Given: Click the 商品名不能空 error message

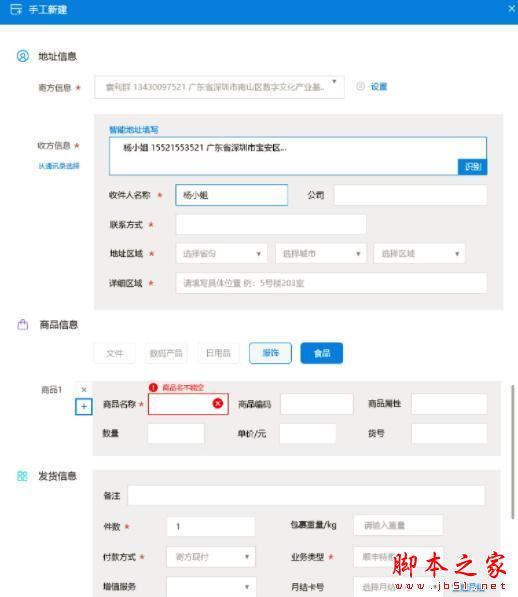Looking at the screenshot, I should (x=183, y=388).
